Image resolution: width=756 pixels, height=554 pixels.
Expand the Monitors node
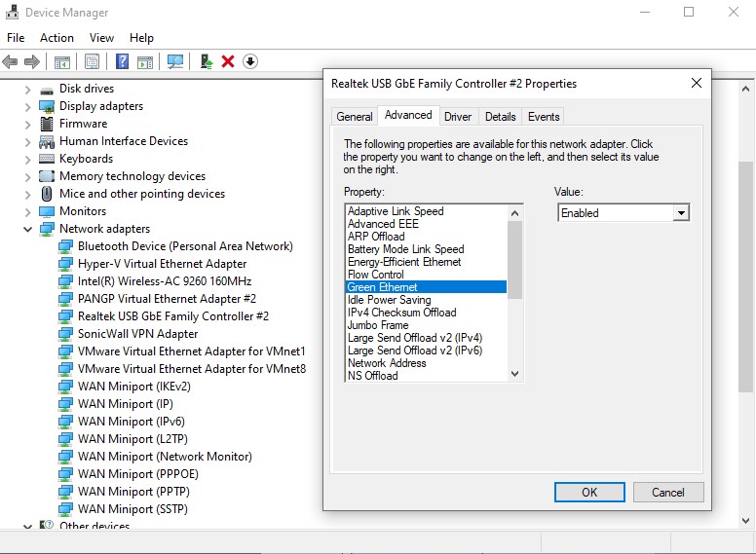pos(28,212)
